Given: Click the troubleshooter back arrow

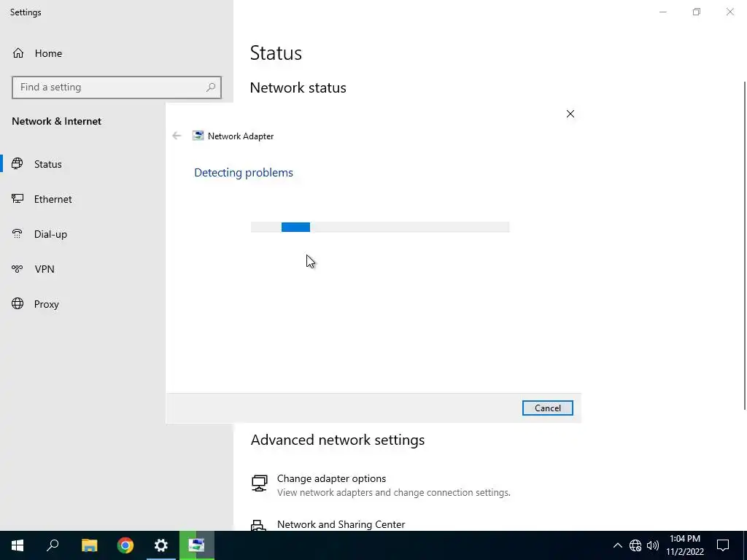Looking at the screenshot, I should pos(177,136).
